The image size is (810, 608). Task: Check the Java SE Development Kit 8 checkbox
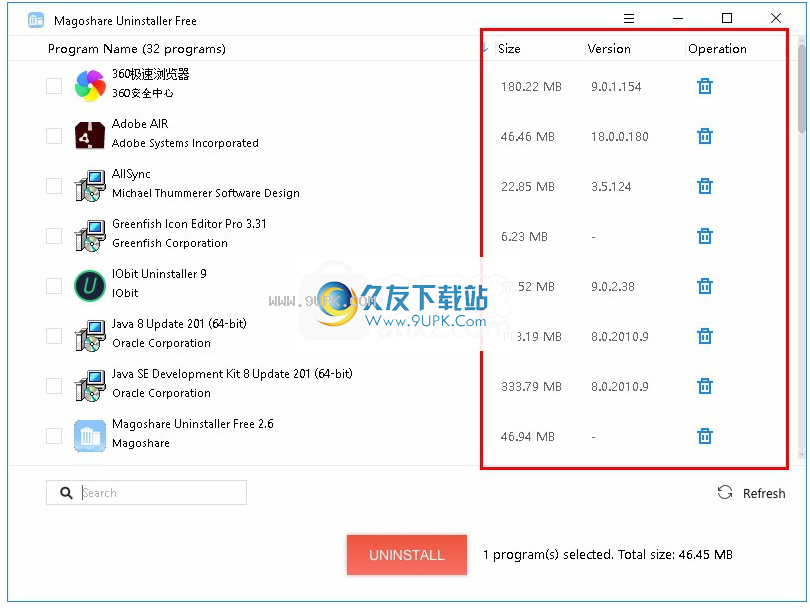click(x=54, y=385)
